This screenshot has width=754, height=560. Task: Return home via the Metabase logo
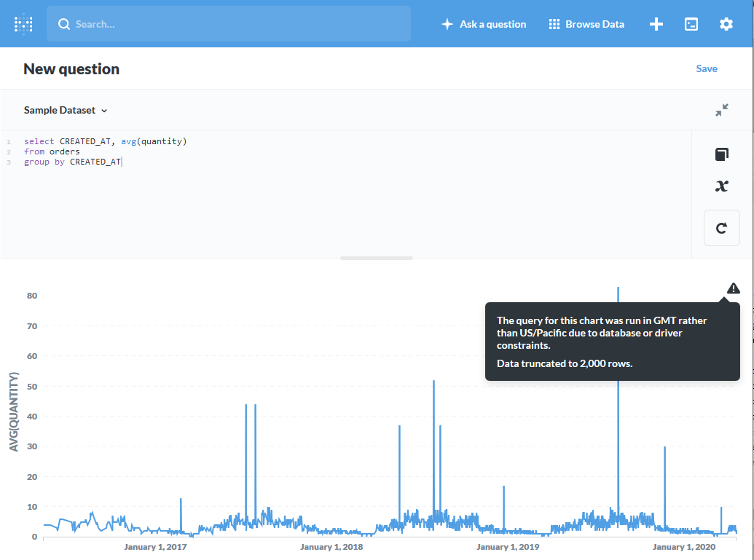23,24
